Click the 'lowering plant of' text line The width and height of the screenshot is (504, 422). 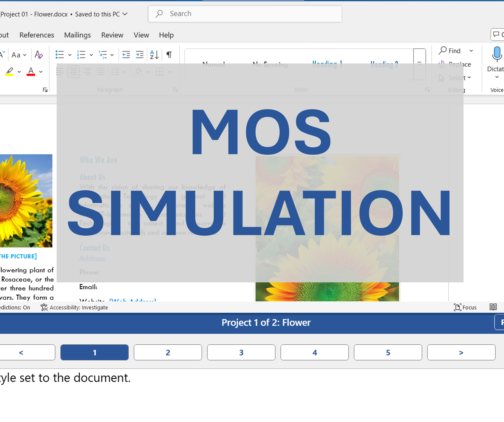point(27,270)
